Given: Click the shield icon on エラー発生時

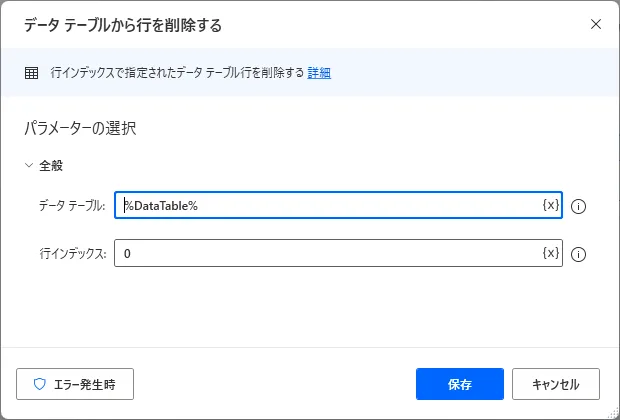Looking at the screenshot, I should [40, 384].
